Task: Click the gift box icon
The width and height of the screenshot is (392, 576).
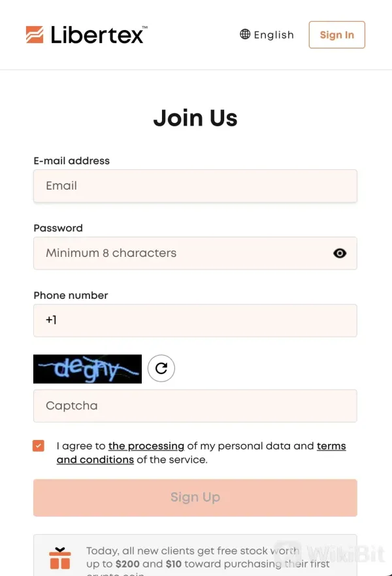Action: 60,558
